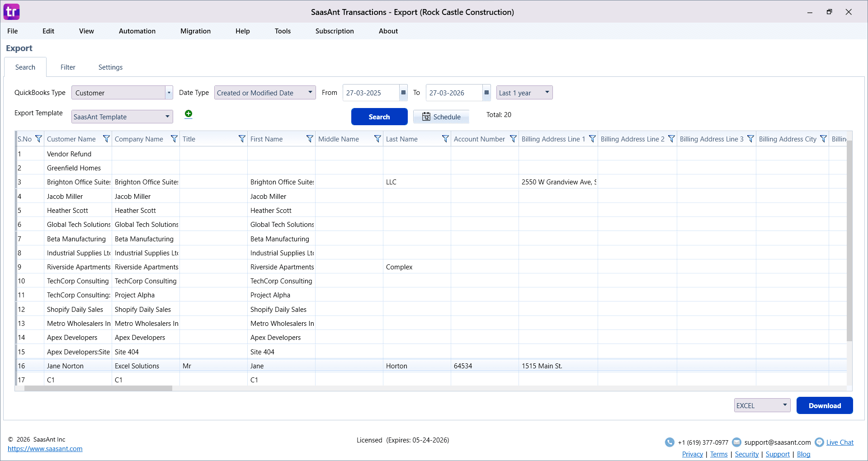This screenshot has height=461, width=868.
Task: Filter the Billing Address Line 1 column
Action: (x=592, y=139)
